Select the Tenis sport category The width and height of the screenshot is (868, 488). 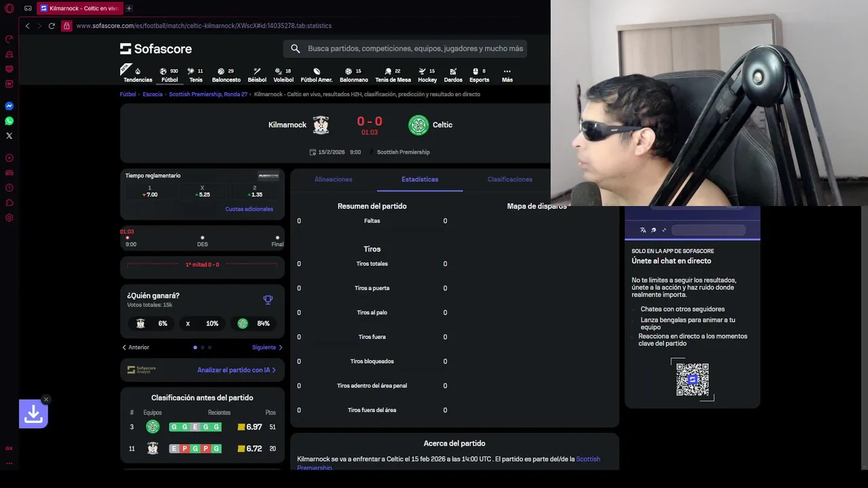click(x=195, y=75)
